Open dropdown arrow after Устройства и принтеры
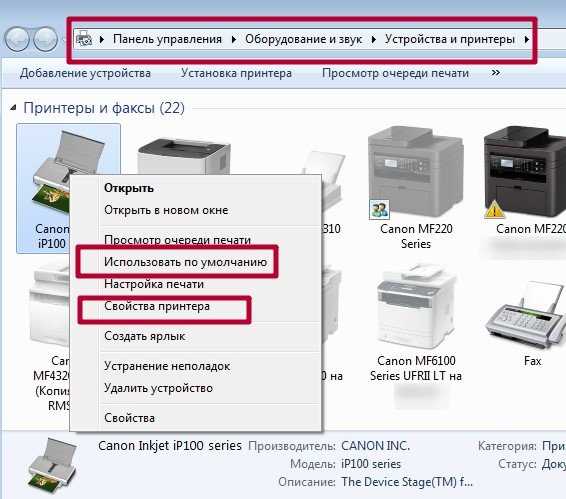The width and height of the screenshot is (566, 499). pyautogui.click(x=527, y=39)
